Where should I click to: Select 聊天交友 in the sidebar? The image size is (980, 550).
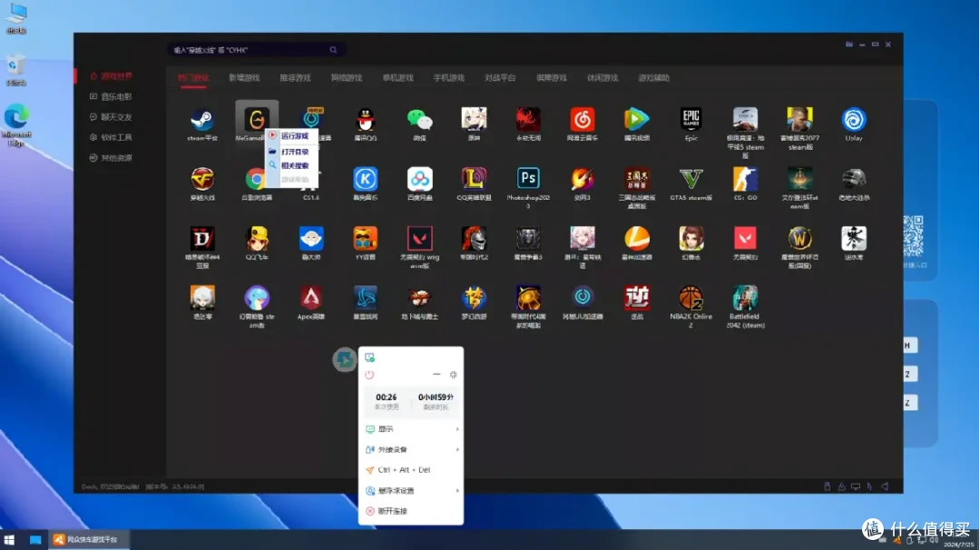tap(112, 117)
